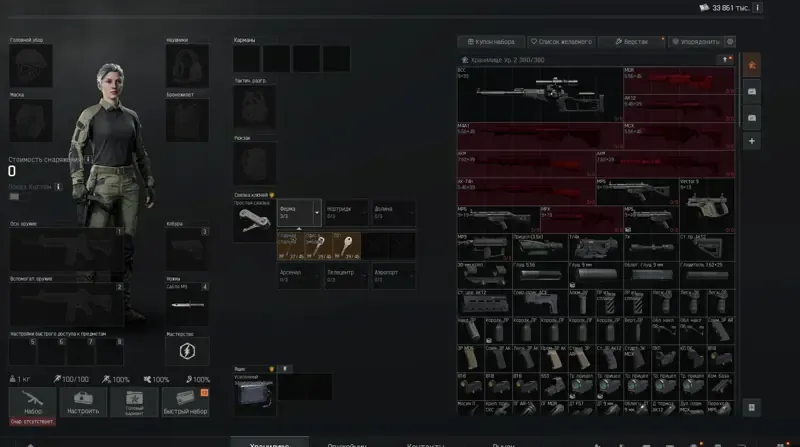
Task: Open the Набор preset button
Action: coord(33,402)
